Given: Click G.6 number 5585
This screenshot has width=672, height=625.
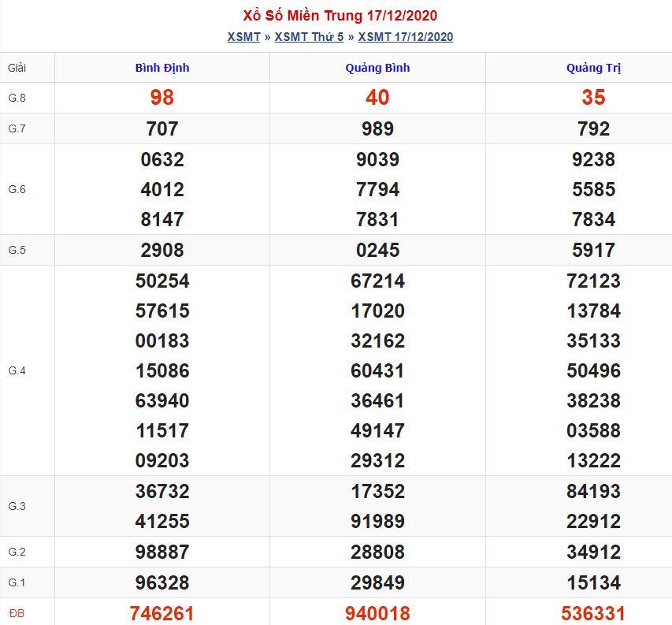Looking at the screenshot, I should click(x=593, y=189).
